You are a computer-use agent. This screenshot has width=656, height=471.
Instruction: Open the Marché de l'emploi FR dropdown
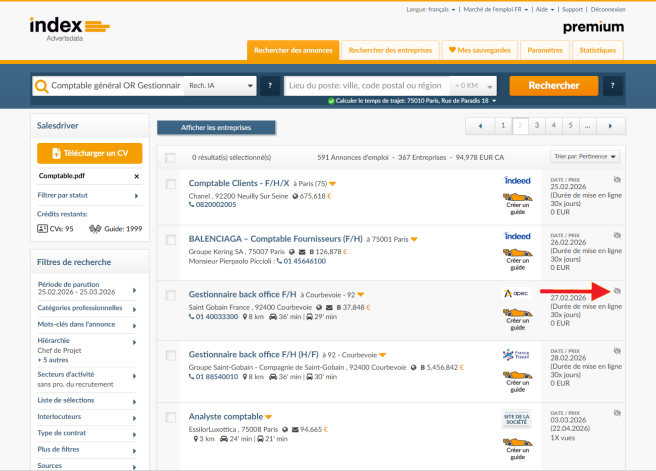click(x=495, y=9)
